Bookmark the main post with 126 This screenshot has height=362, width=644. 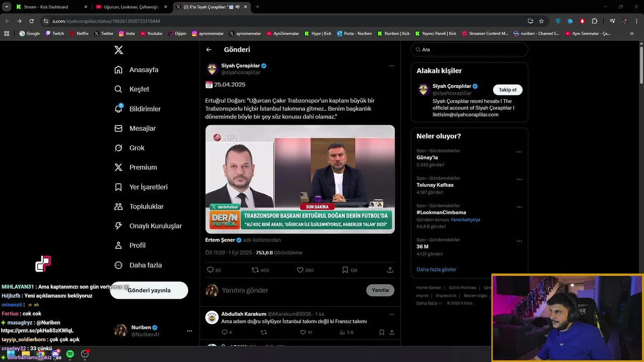pos(350,270)
